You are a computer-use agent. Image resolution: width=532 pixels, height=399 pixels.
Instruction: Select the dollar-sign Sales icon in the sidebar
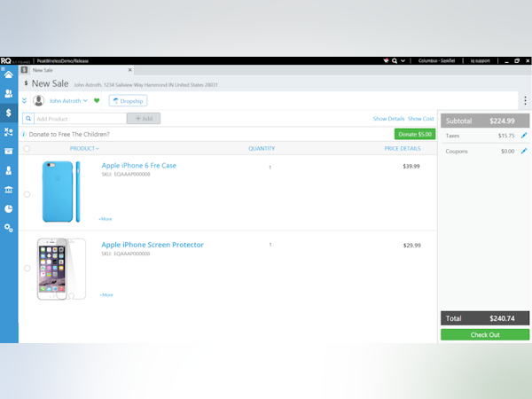9,113
